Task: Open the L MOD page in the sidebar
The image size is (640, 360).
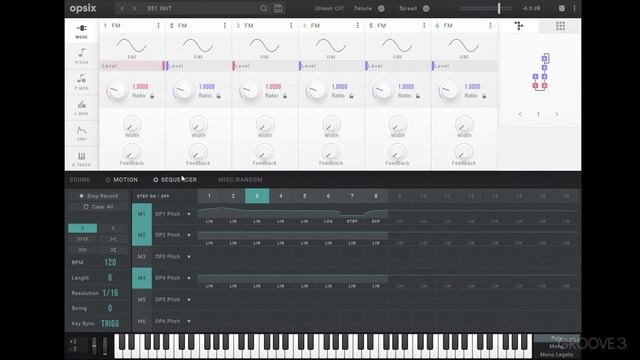Action: click(82, 108)
